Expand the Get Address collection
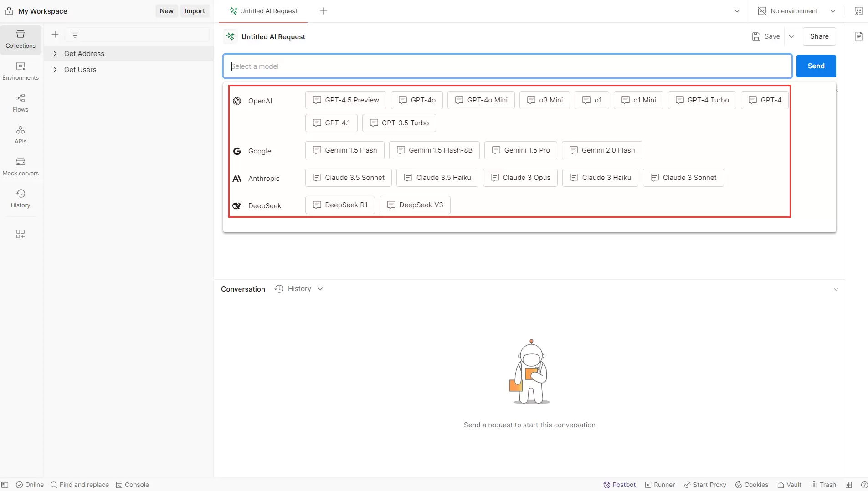This screenshot has width=868, height=491. pos(55,54)
